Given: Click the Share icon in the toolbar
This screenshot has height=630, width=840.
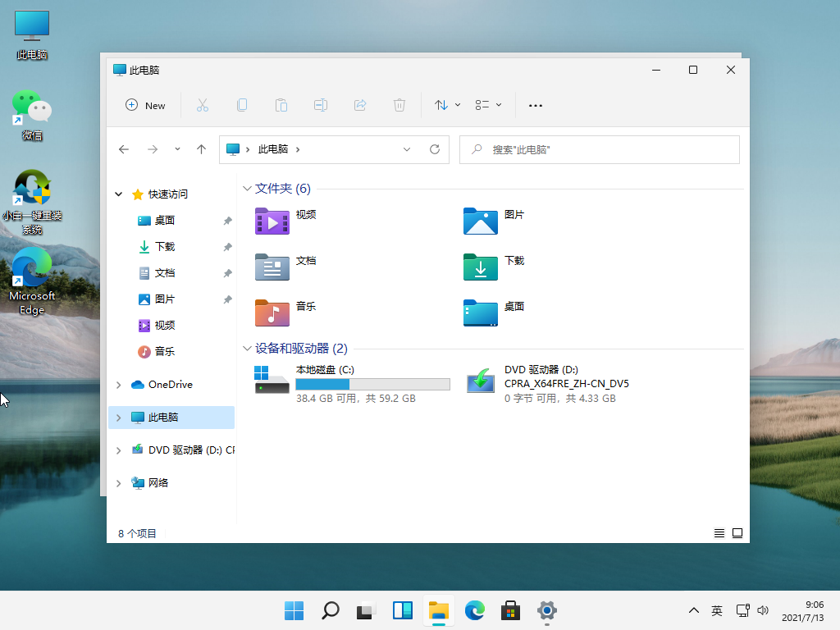Looking at the screenshot, I should pyautogui.click(x=360, y=105).
